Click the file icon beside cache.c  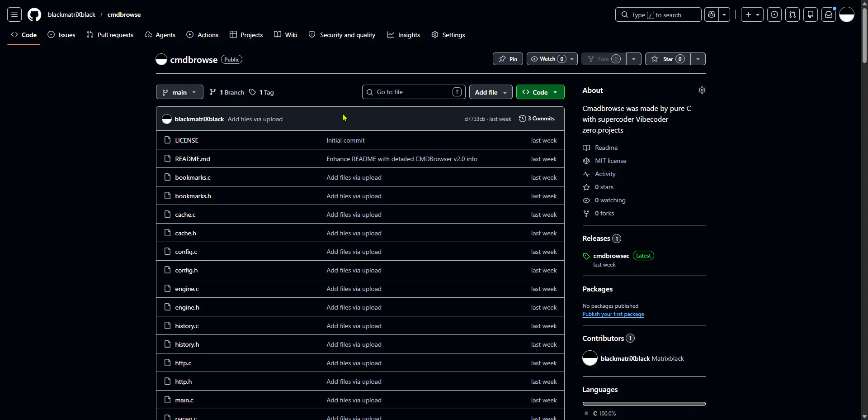pyautogui.click(x=168, y=214)
